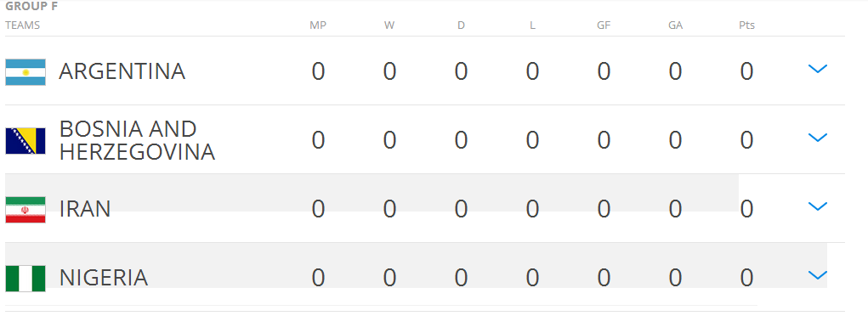The height and width of the screenshot is (316, 868).
Task: Click the GF column header
Action: 604,25
